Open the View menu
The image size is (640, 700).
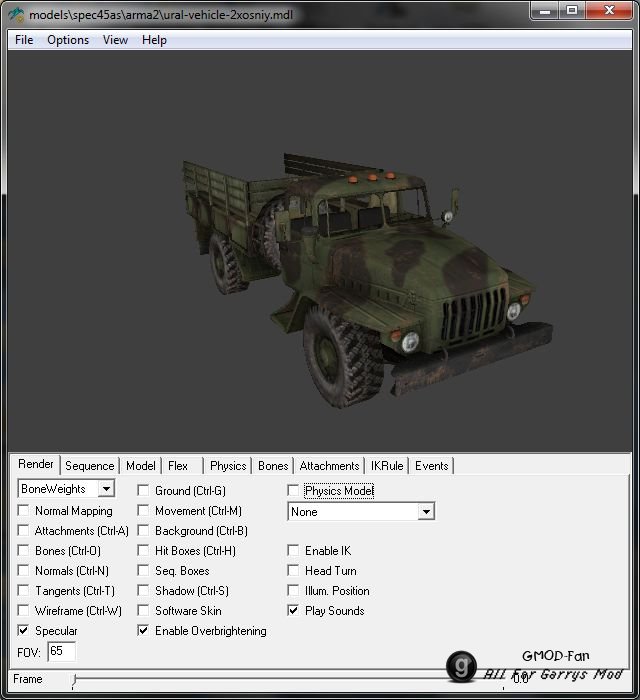point(115,40)
